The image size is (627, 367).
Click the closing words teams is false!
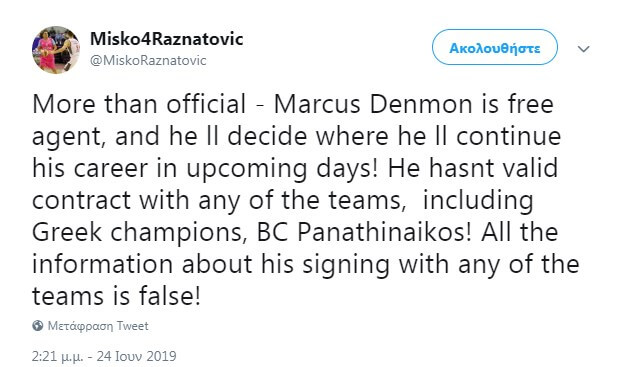point(116,296)
